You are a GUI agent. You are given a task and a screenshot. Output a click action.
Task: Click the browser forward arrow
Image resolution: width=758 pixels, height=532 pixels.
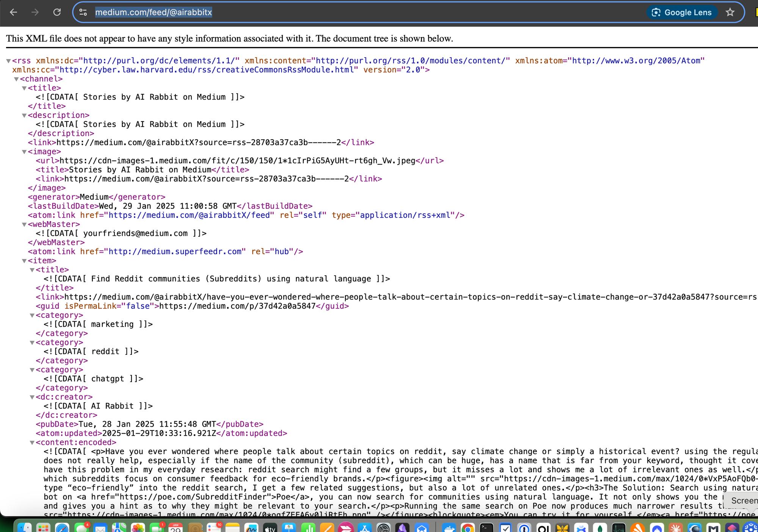tap(35, 12)
